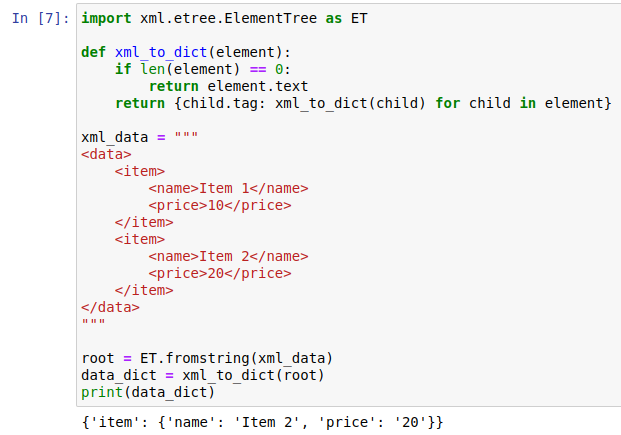The width and height of the screenshot is (621, 435).
Task: Click the closing triple-quote line
Action: (x=93, y=325)
